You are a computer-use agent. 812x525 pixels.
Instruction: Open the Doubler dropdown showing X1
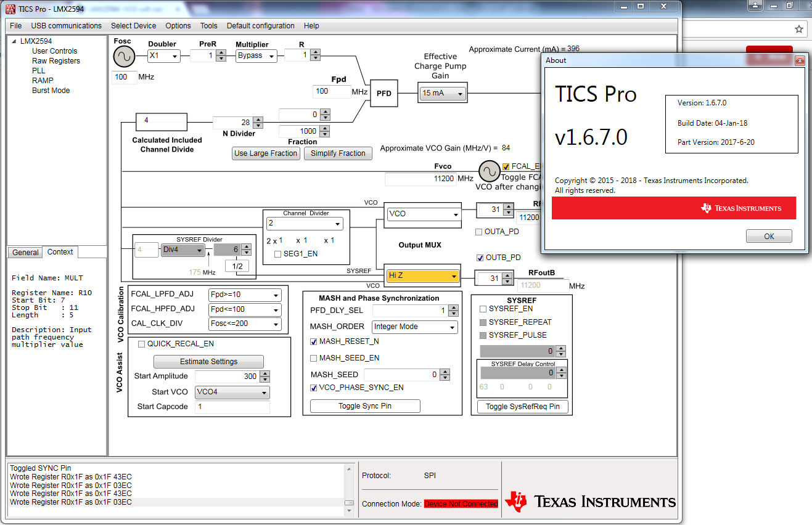pos(164,56)
